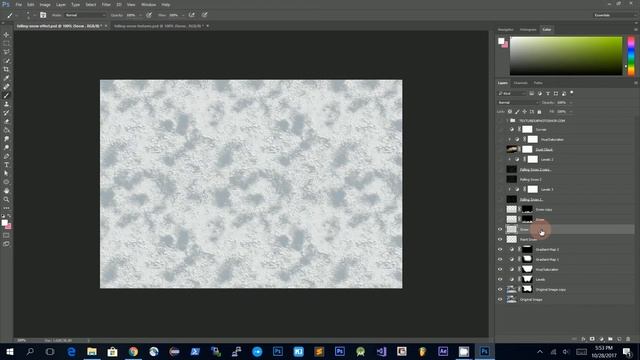Open the File menu

[x=19, y=4]
